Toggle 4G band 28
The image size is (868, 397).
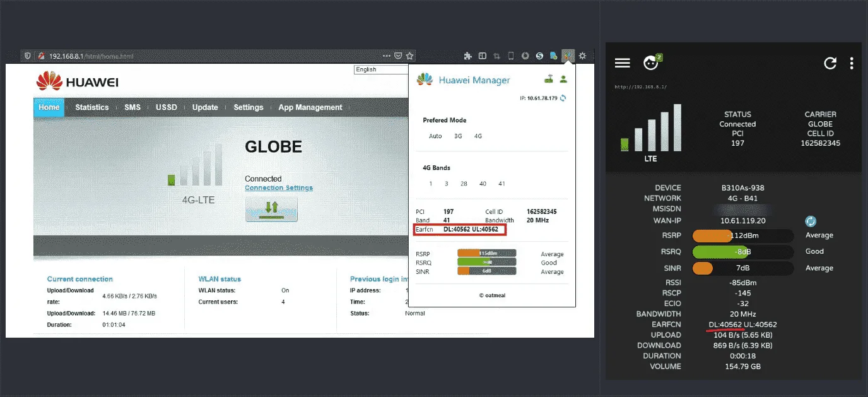464,184
